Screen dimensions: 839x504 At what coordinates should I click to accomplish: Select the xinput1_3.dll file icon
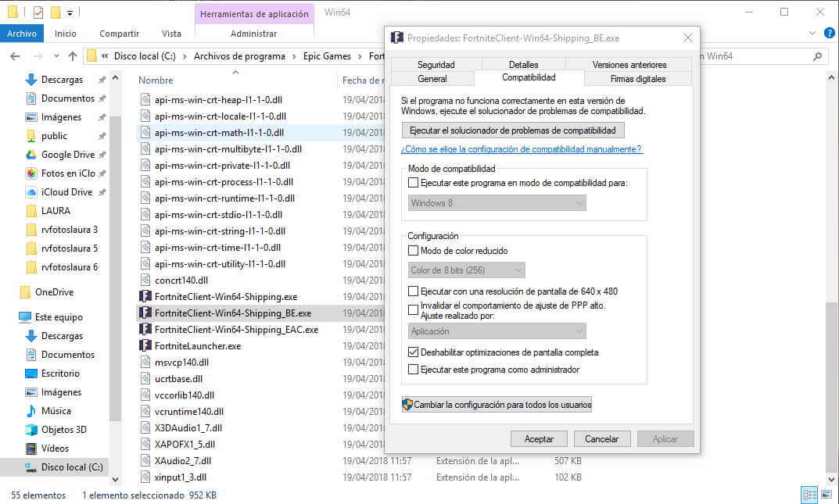click(x=145, y=477)
